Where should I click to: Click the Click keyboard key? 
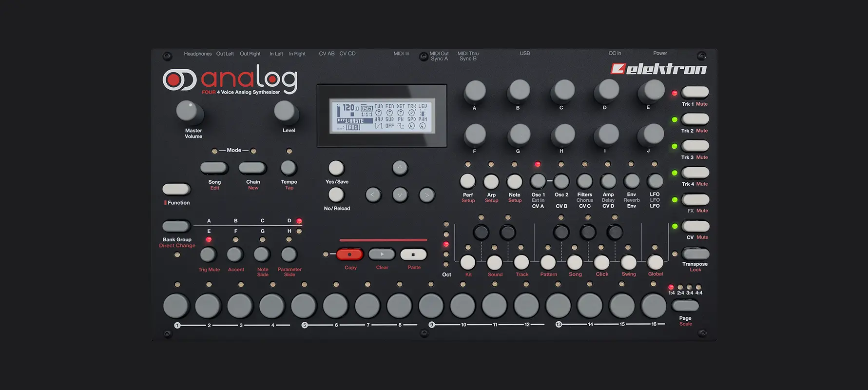point(601,262)
